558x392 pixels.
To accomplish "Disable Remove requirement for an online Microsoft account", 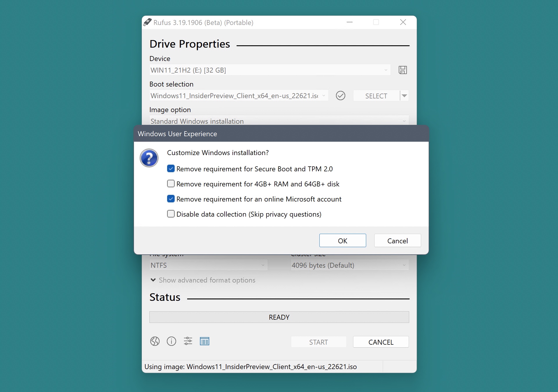I will pyautogui.click(x=170, y=199).
